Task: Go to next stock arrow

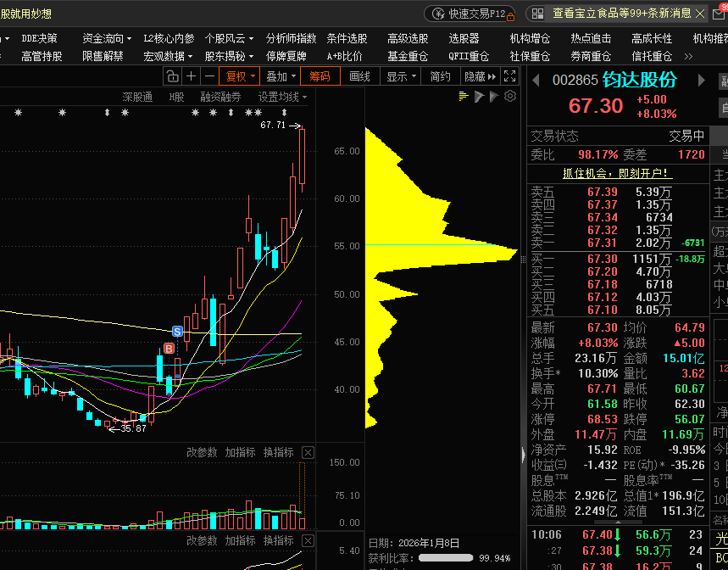Action: point(701,81)
